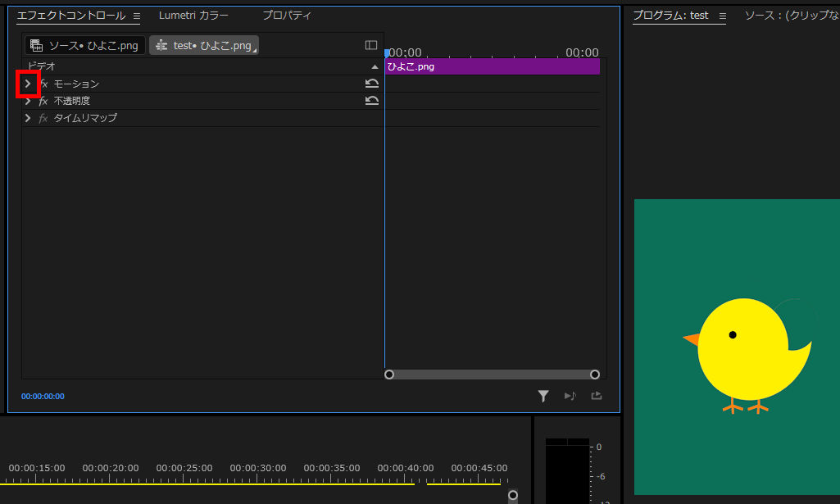Screen dimensions: 840x504
Task: Click the 00:00:30:00 mark on the time ruler
Action: pos(257,468)
